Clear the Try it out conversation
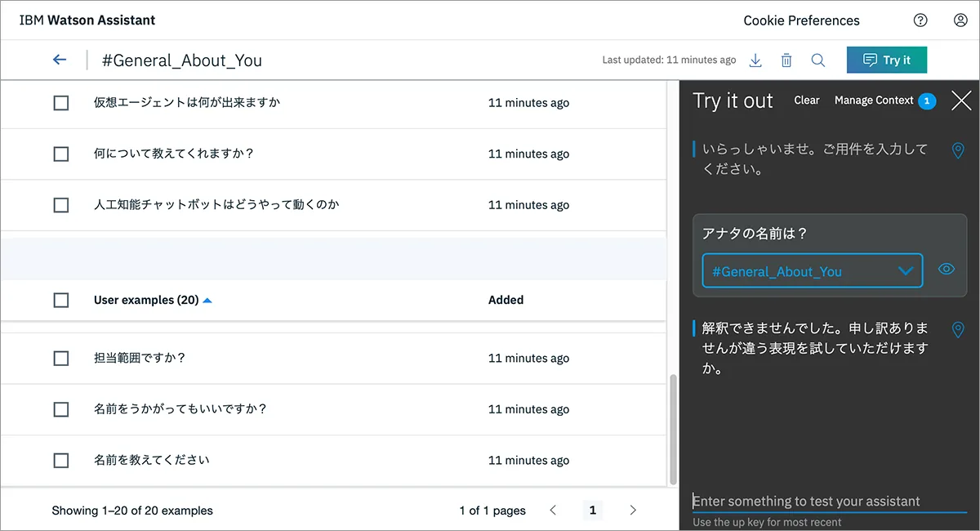Image resolution: width=980 pixels, height=531 pixels. pos(807,100)
